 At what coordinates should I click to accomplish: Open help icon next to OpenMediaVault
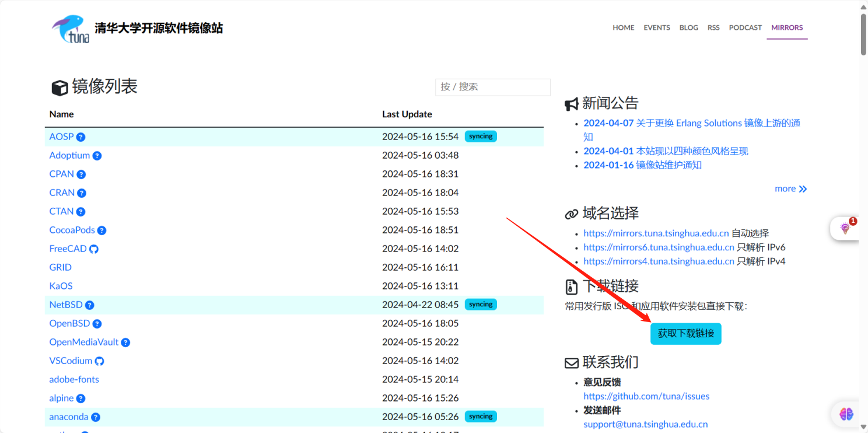(x=125, y=343)
